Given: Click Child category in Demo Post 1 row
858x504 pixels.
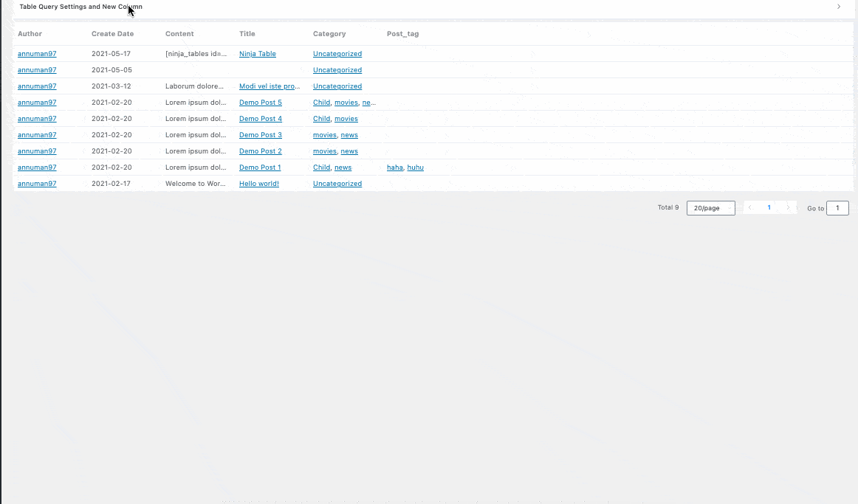Looking at the screenshot, I should (321, 168).
